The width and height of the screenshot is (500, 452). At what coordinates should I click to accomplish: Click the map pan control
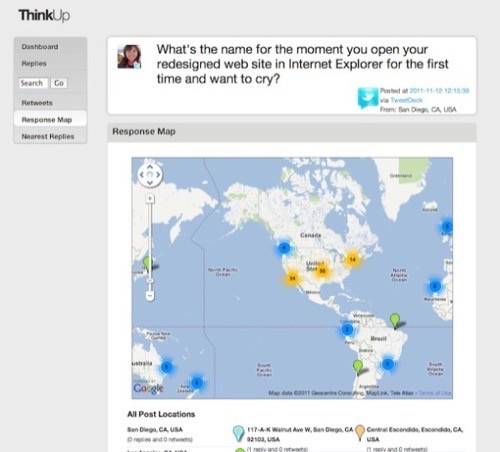click(150, 174)
